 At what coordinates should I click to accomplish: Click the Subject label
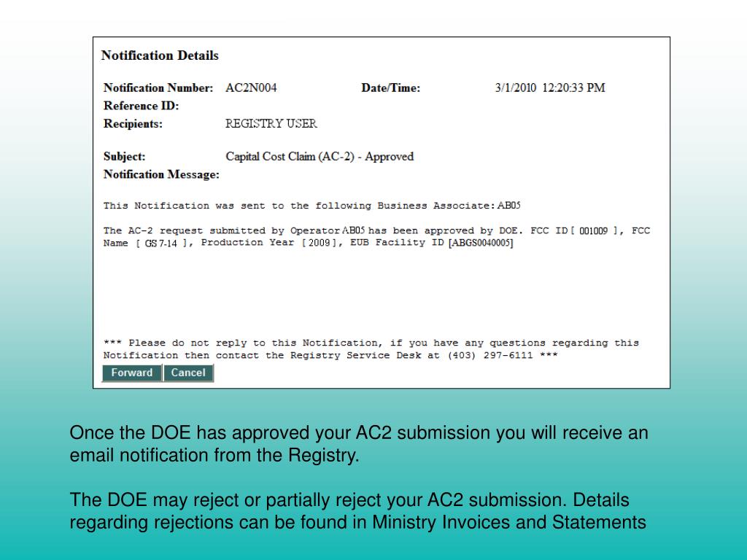pyautogui.click(x=124, y=157)
